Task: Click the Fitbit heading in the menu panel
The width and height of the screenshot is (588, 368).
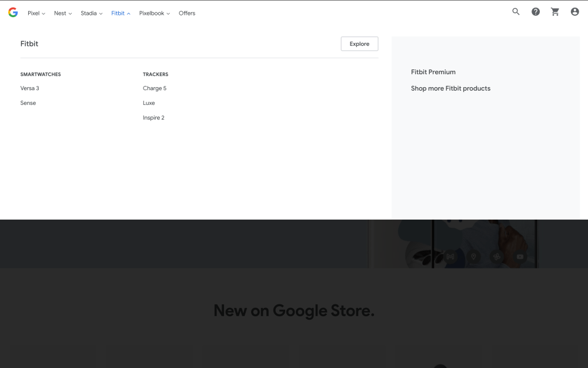Action: [29, 44]
